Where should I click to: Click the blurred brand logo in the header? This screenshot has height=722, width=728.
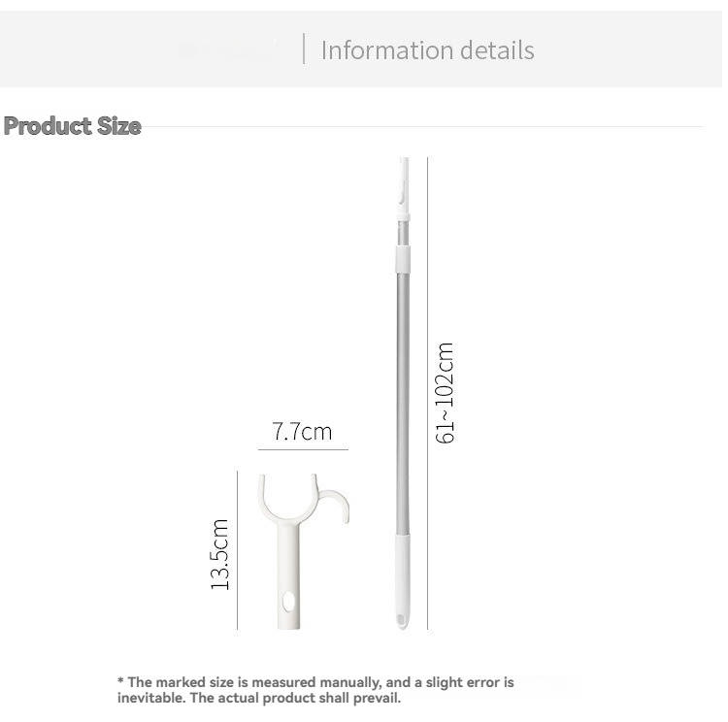[228, 49]
